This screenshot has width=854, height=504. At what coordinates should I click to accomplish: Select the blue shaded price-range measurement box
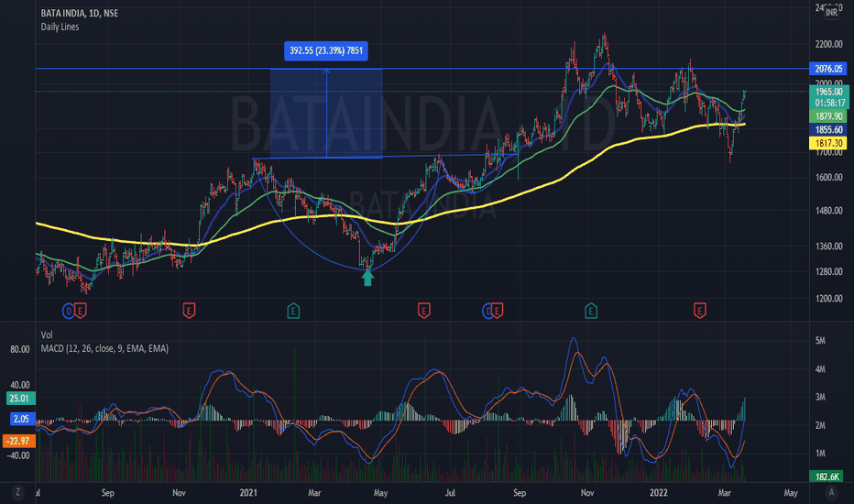pyautogui.click(x=326, y=114)
